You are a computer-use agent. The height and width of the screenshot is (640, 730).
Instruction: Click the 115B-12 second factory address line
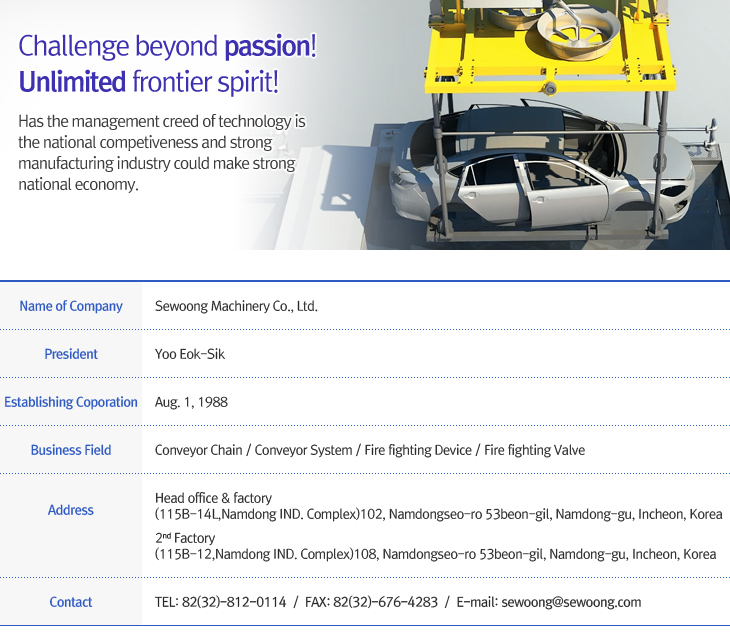[x=435, y=554]
